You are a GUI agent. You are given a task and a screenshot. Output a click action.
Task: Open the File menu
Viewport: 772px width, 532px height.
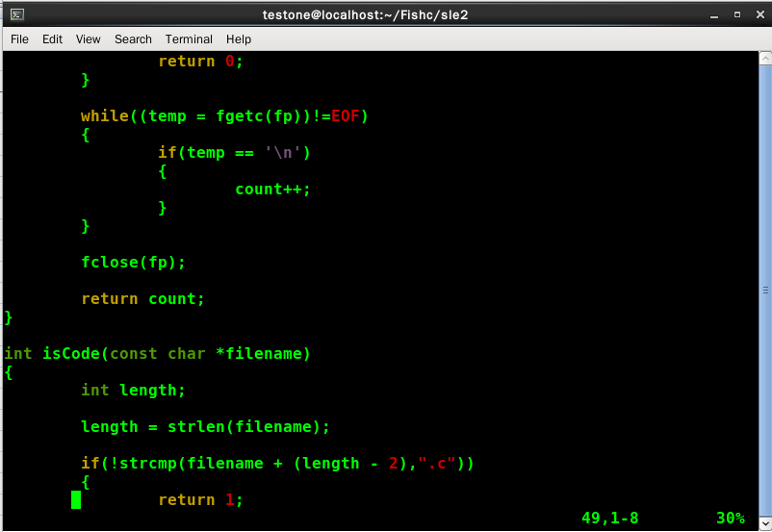pos(19,39)
